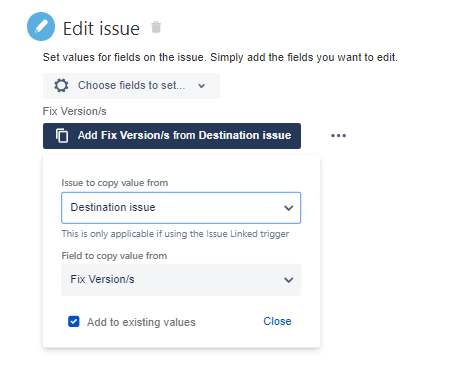The height and width of the screenshot is (390, 461).
Task: Click Add Fix Version/s from Destination issue button
Action: pos(172,136)
